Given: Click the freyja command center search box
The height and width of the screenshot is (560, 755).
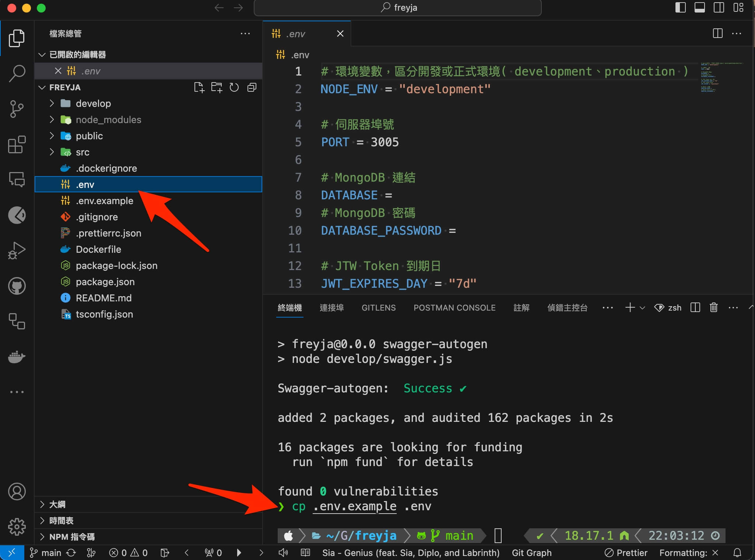Looking at the screenshot, I should 398,7.
